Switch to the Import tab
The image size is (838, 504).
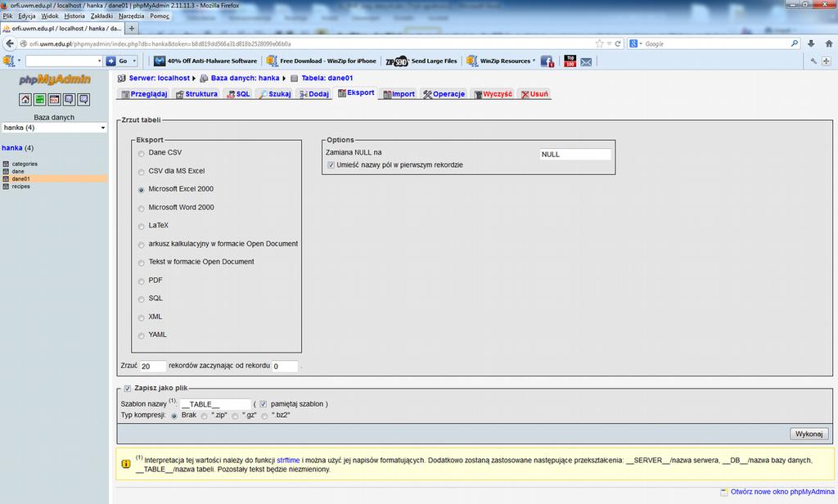399,94
